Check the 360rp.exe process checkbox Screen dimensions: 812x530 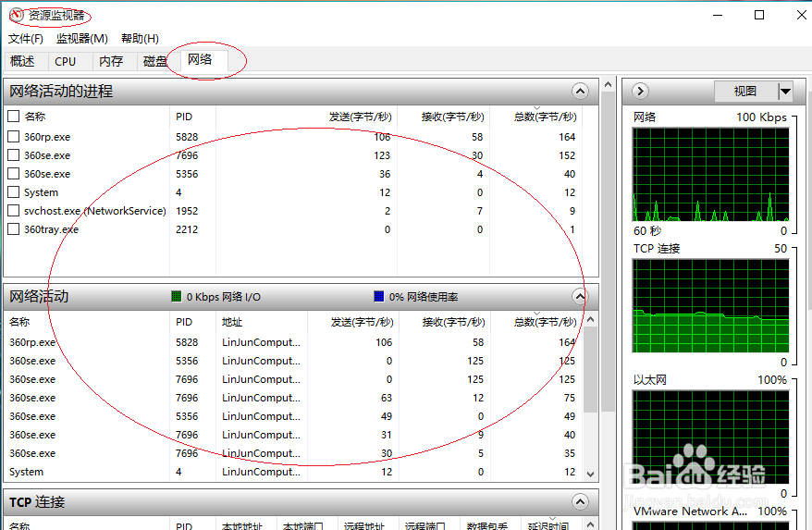pyautogui.click(x=14, y=136)
